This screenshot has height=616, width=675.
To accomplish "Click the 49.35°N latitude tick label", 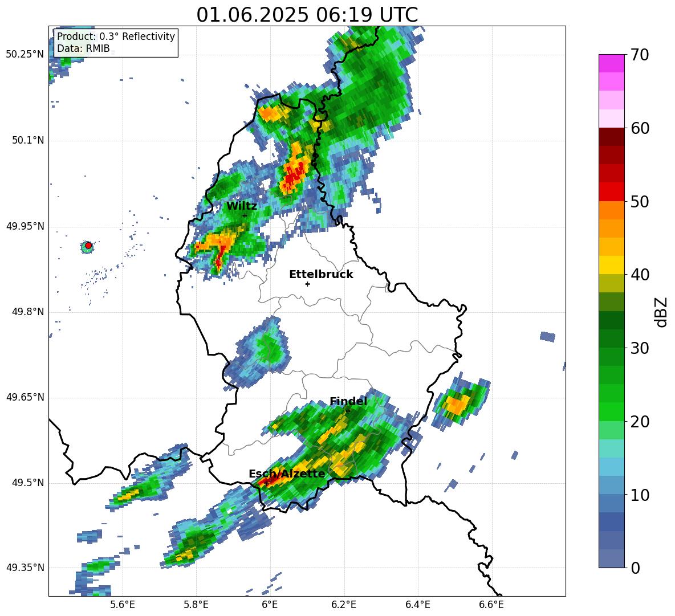I will coord(25,568).
